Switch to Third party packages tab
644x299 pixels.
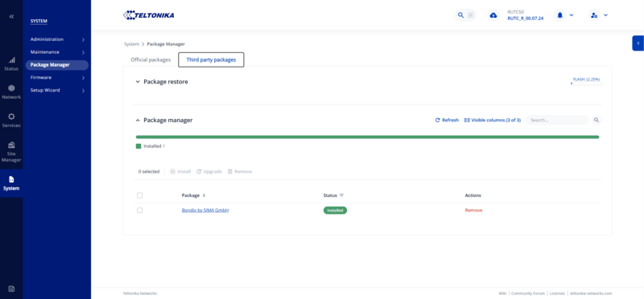pos(211,60)
